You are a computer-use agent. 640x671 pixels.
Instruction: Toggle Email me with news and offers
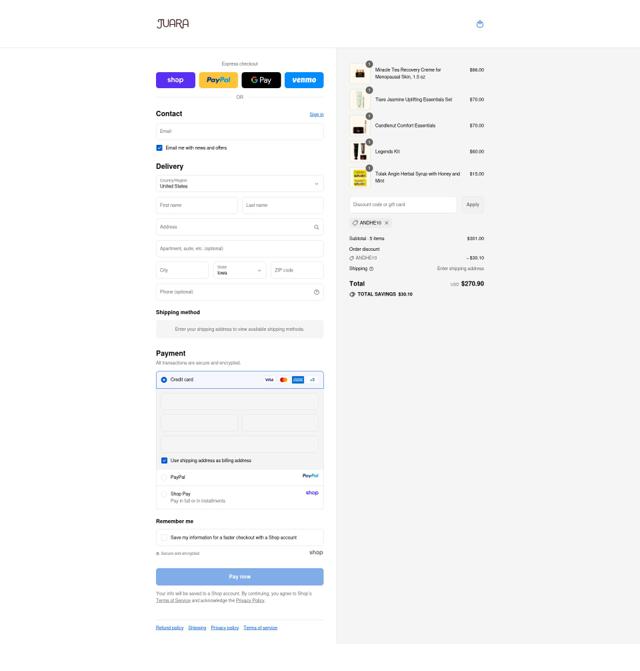159,148
